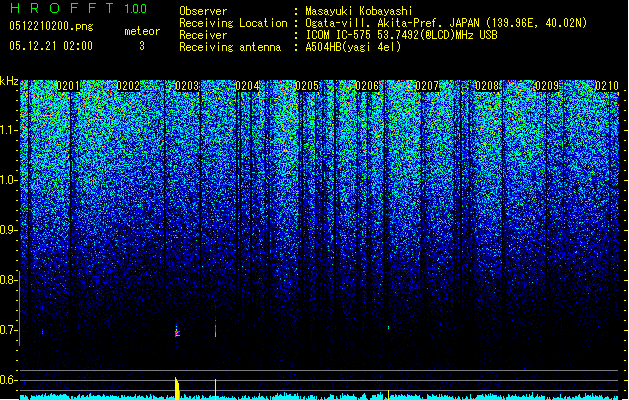
Task: Click the tall yellow signal peak under 0203
Action: (x=177, y=388)
